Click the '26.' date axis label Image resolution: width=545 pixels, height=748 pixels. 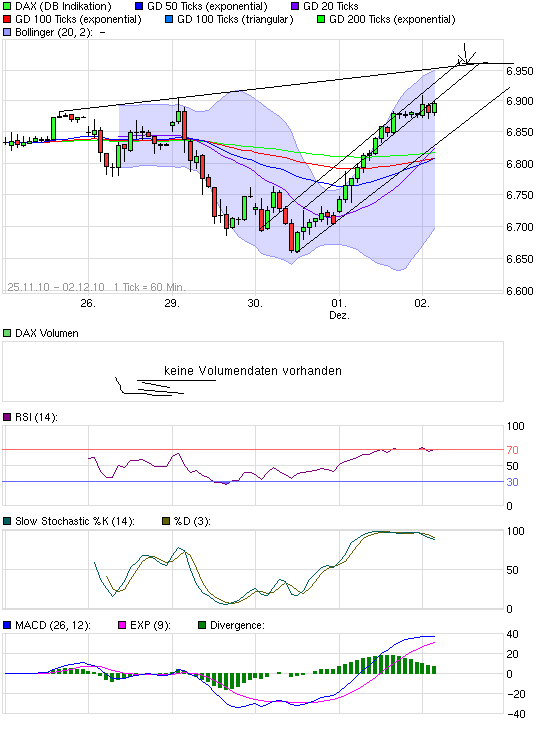(88, 303)
